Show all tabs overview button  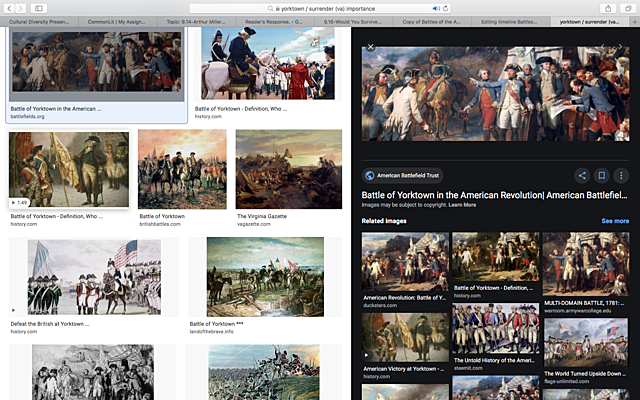[627, 8]
